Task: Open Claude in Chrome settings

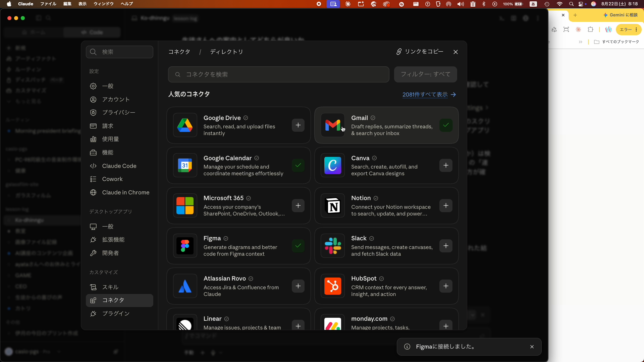Action: (x=119, y=192)
